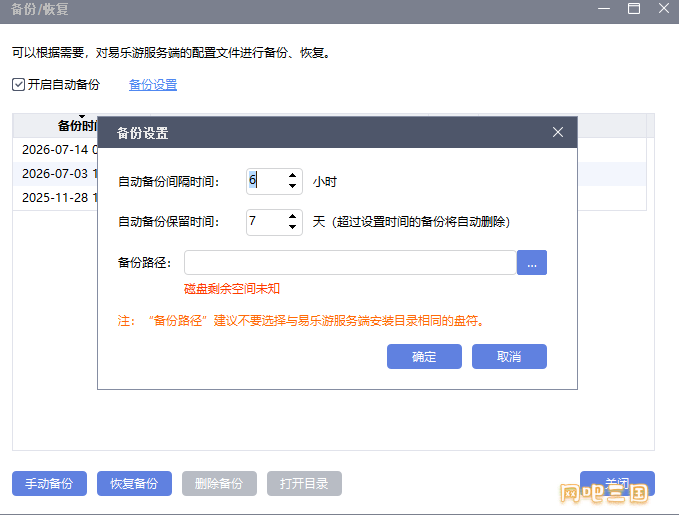Viewport: 679px width, 518px height.
Task: Select the 2026-07-03 backup row
Action: point(55,174)
